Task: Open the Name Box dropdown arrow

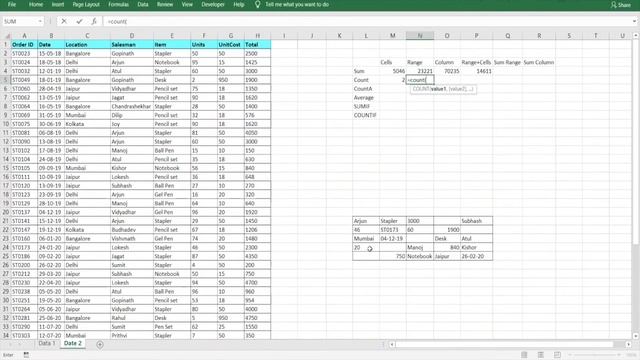Action: click(x=40, y=21)
